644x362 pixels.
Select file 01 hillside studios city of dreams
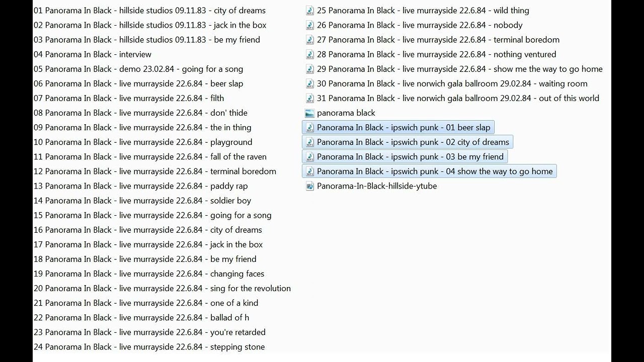coord(149,11)
